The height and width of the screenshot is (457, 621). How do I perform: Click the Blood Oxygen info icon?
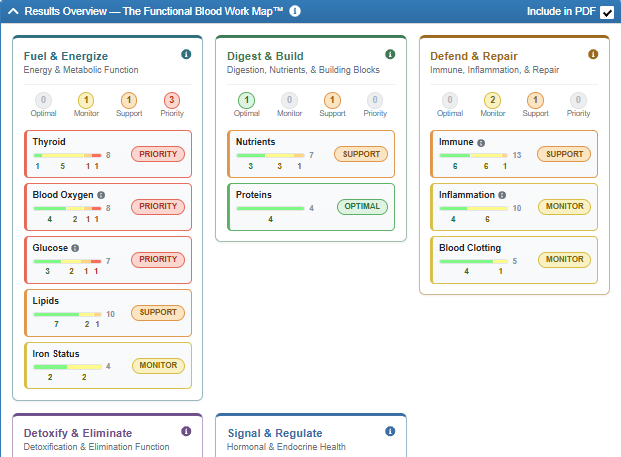click(101, 195)
